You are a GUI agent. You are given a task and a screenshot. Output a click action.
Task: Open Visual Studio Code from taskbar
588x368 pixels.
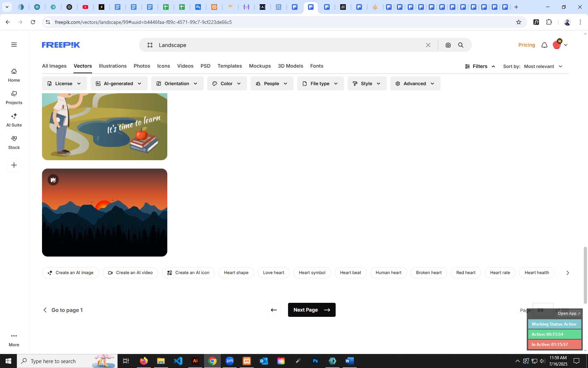coord(178,361)
